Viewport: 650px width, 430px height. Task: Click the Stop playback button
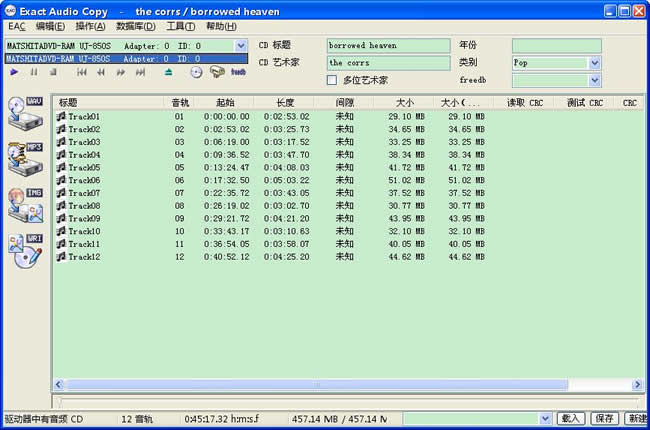point(53,72)
